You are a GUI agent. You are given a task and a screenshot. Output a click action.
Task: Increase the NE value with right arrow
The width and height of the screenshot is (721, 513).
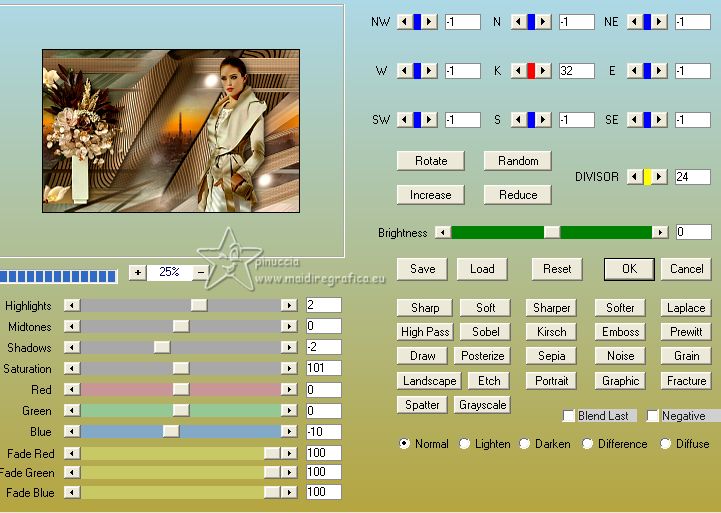[659, 22]
